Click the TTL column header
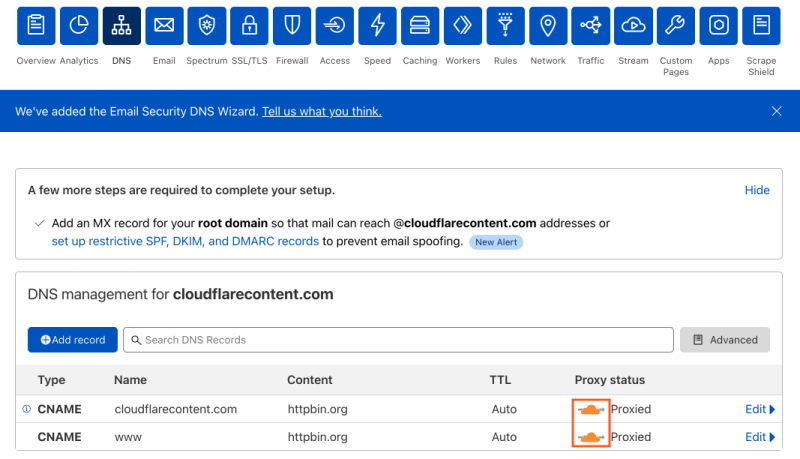Image resolution: width=800 pixels, height=459 pixels. (x=500, y=380)
